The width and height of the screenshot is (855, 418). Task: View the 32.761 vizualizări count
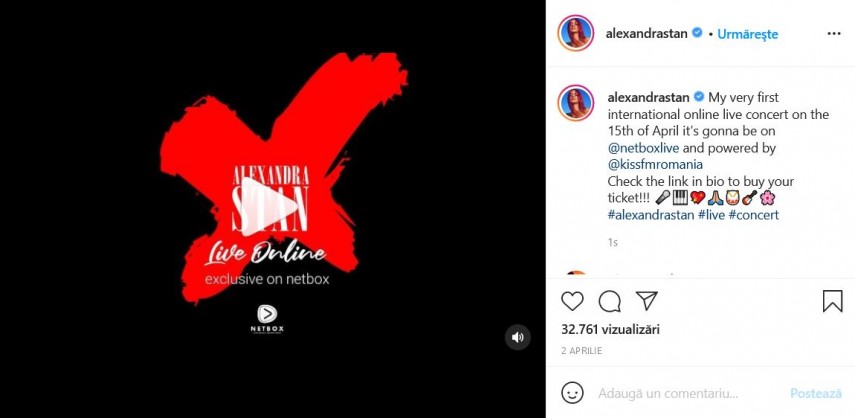(610, 329)
